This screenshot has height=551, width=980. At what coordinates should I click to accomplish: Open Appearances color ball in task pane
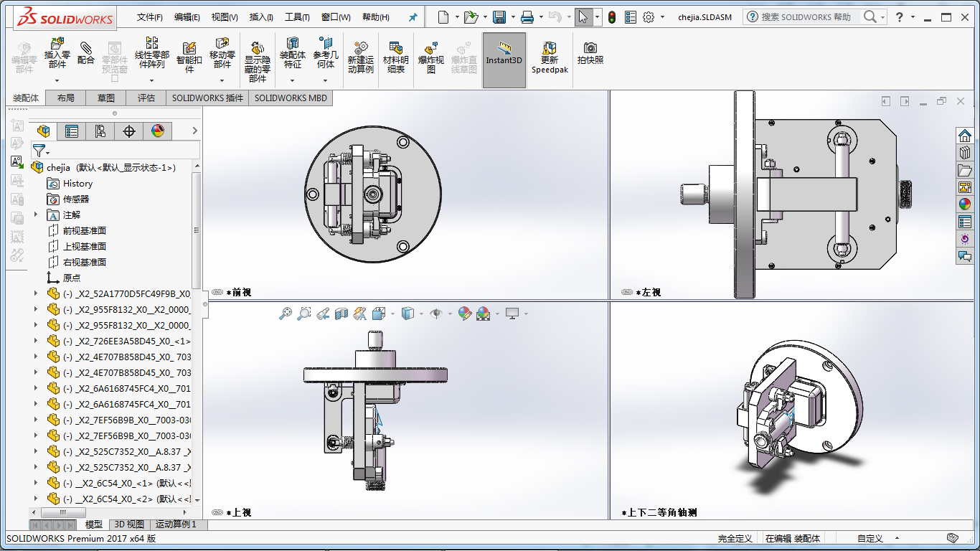click(965, 204)
